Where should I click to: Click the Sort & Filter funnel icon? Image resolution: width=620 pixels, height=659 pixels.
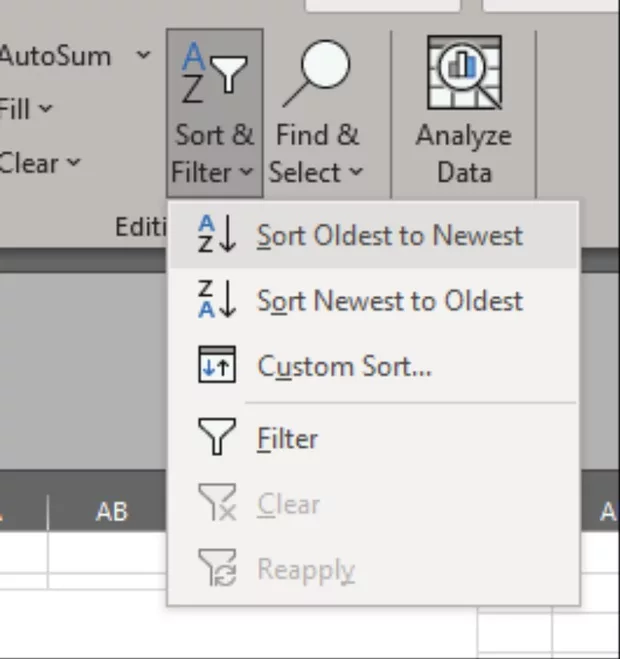tap(214, 77)
